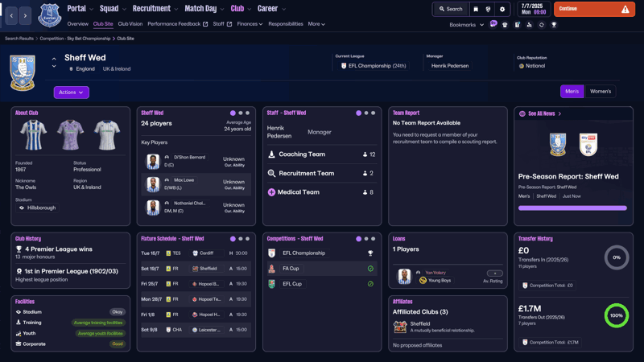Image resolution: width=644 pixels, height=362 pixels.
Task: Click the Search Results breadcrumb
Action: click(x=19, y=39)
